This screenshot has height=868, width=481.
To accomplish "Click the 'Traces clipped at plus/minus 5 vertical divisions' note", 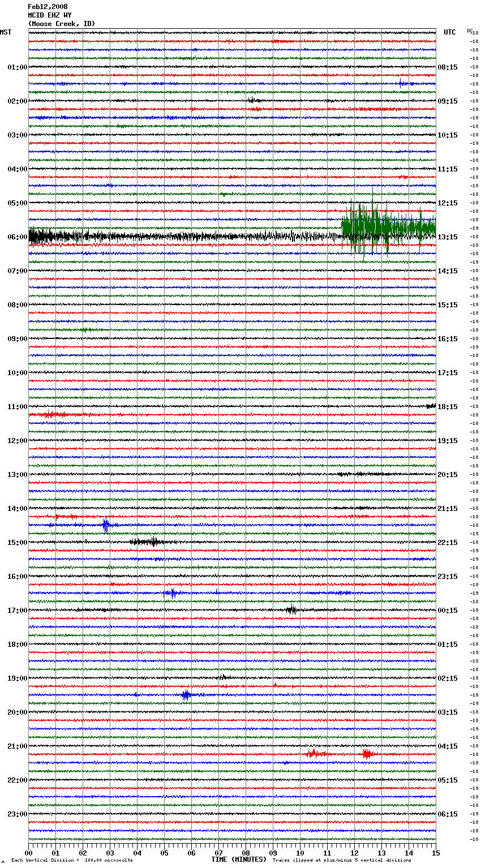I will (342, 860).
